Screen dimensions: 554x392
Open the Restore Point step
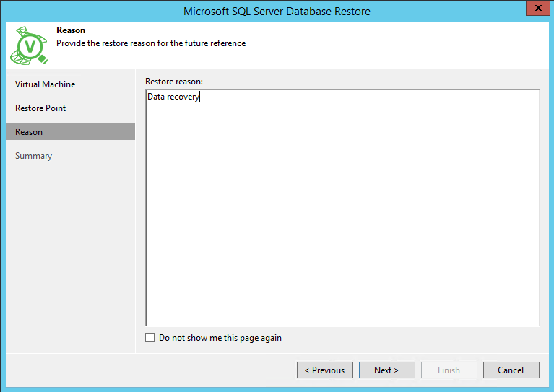(x=40, y=108)
